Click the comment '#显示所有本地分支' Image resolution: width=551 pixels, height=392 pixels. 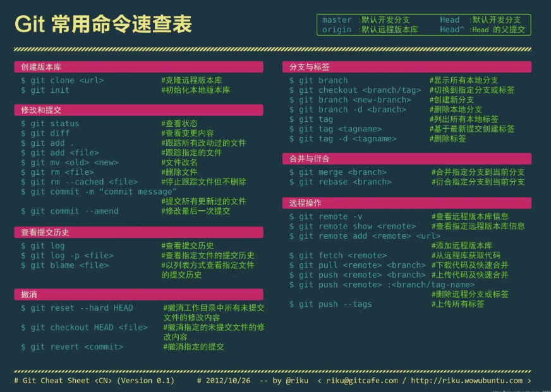[464, 80]
